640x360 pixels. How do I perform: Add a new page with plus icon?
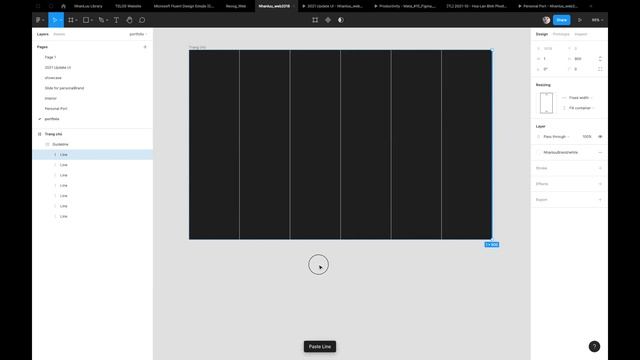point(145,47)
